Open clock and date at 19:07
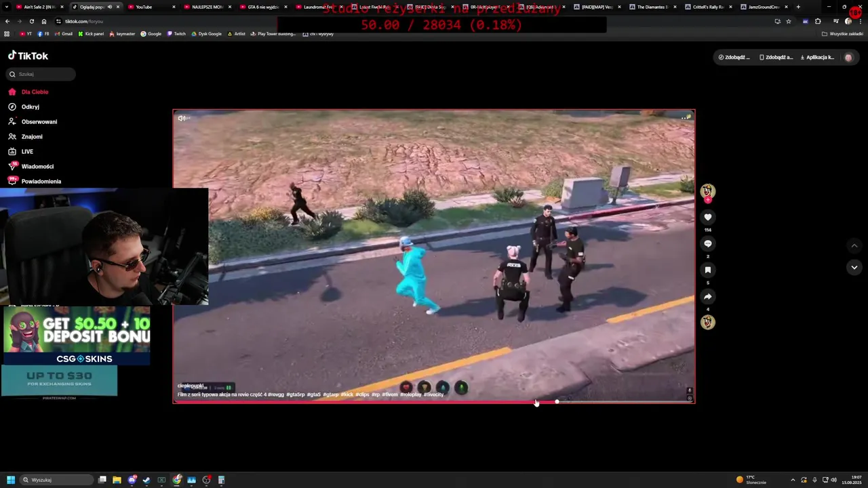The width and height of the screenshot is (868, 488). (x=851, y=480)
